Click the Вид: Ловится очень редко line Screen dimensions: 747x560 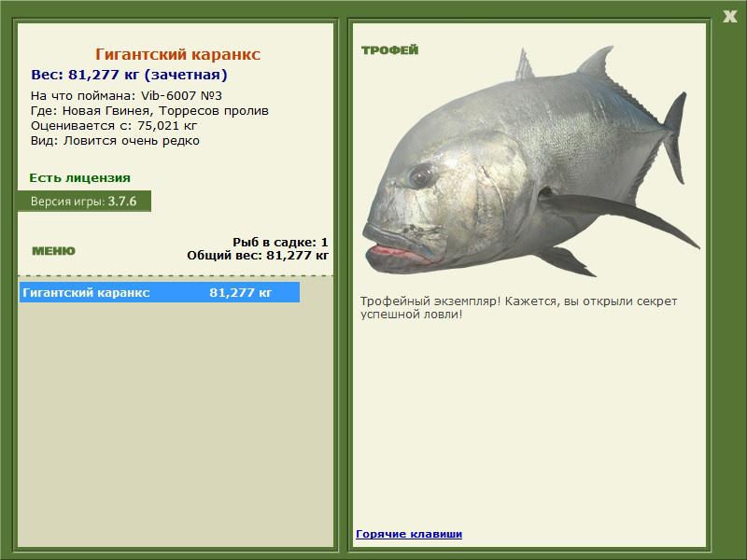coord(115,140)
